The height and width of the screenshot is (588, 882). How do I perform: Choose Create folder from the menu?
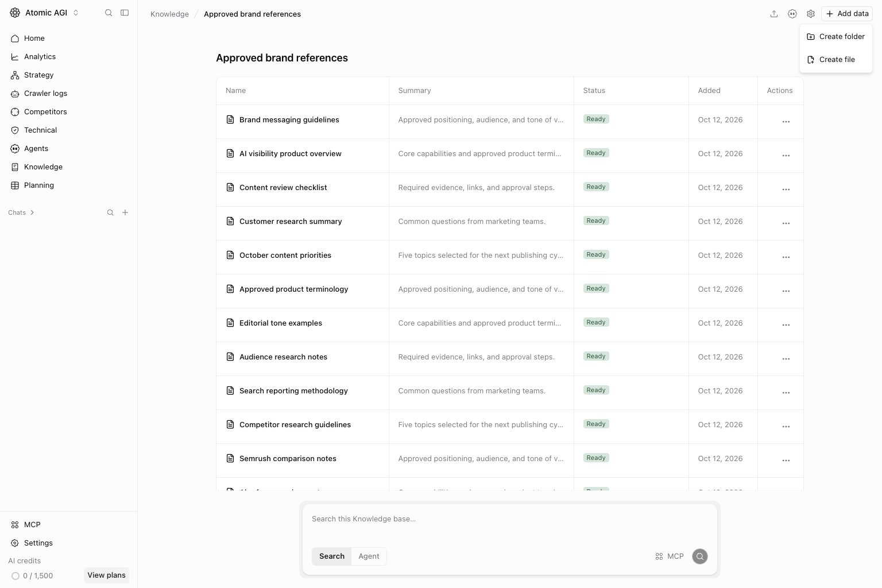(x=836, y=37)
